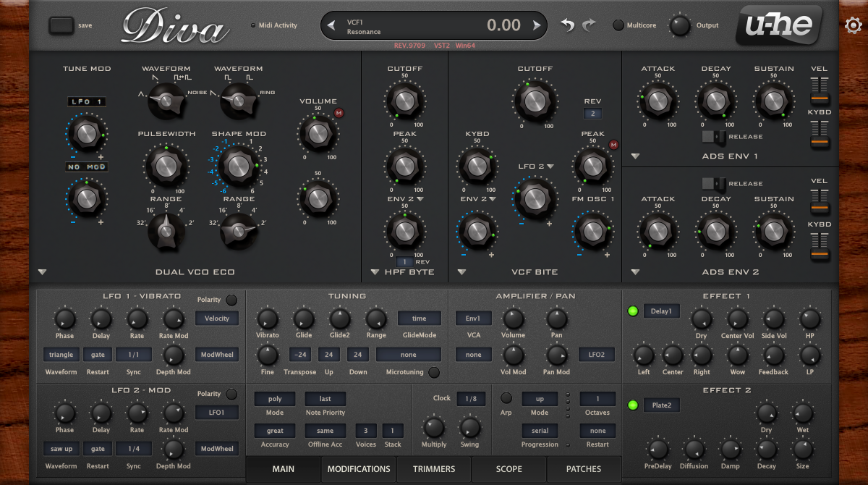
Task: Click the undo arrow icon
Action: pos(568,25)
